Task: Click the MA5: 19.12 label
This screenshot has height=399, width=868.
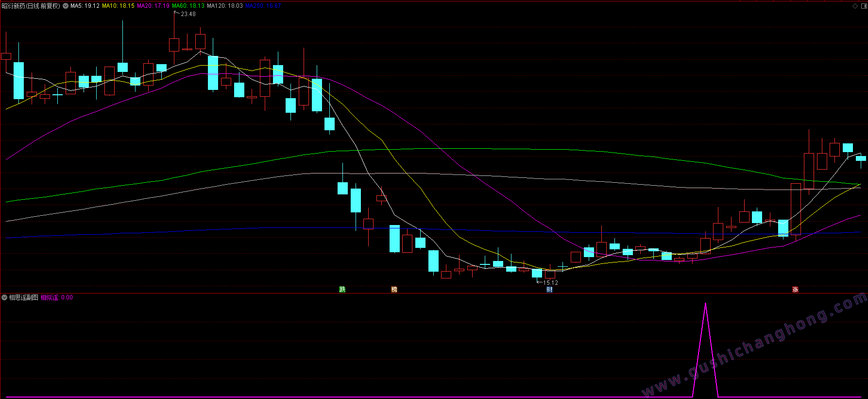Action: (85, 6)
